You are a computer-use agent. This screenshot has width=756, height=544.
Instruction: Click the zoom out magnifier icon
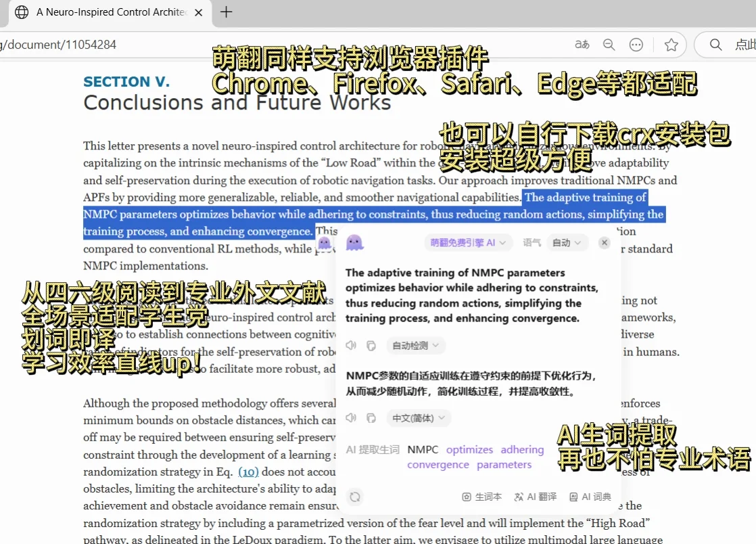pos(609,45)
